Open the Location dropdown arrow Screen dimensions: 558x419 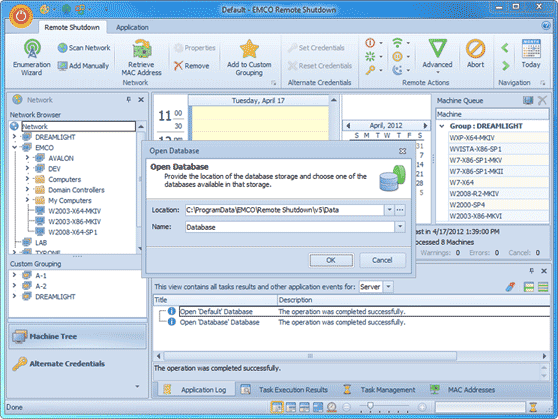click(389, 210)
